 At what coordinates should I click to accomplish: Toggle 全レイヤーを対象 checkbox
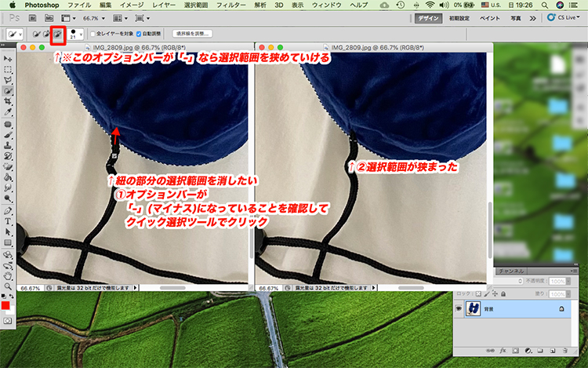tap(93, 35)
